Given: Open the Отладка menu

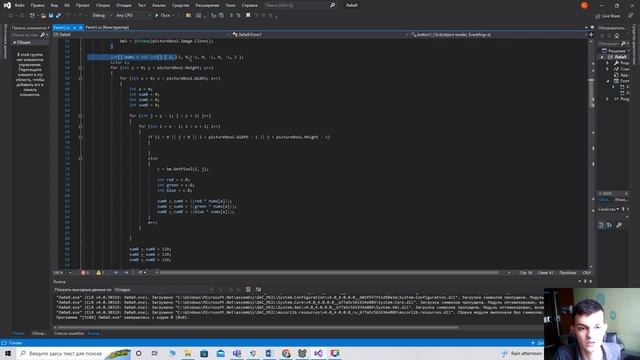Looking at the screenshot, I should (123, 5).
